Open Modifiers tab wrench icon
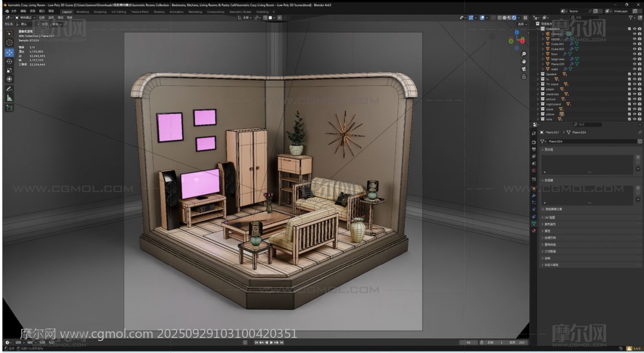Viewport: 644px width, 353px height. point(534,195)
